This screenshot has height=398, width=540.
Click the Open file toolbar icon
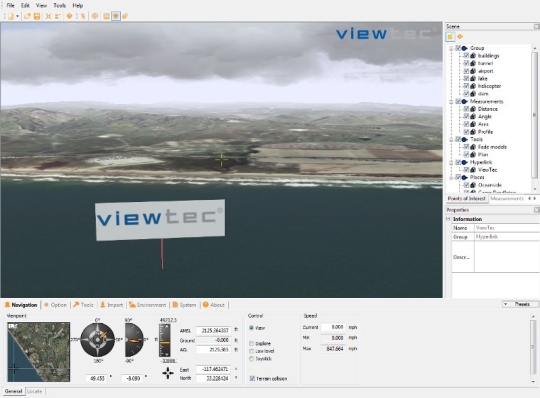pos(27,16)
